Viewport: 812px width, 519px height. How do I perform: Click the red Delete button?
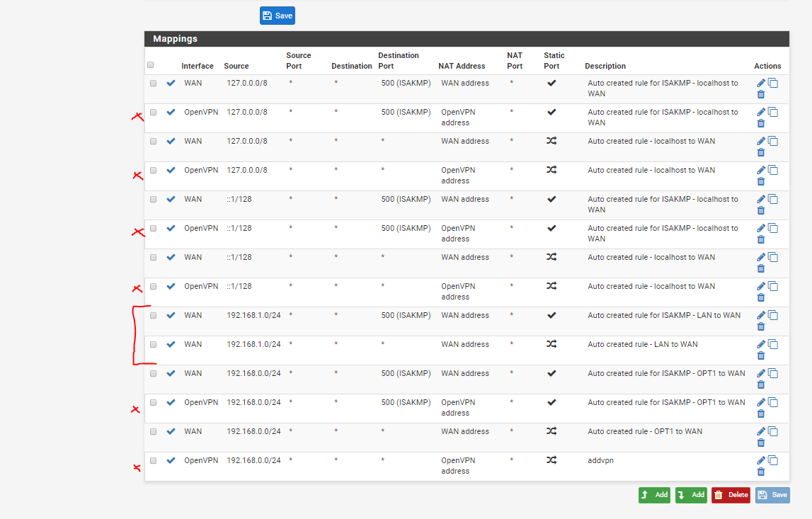coord(731,495)
